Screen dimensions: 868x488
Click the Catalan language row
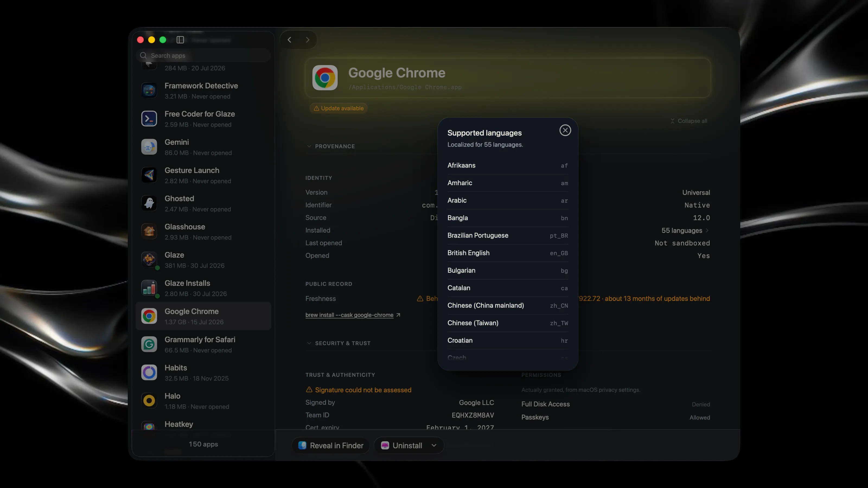coord(508,288)
